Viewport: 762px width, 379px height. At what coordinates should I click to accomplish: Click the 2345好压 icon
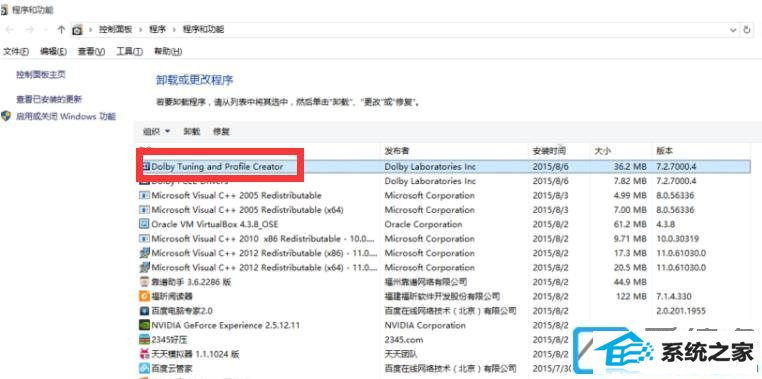144,339
